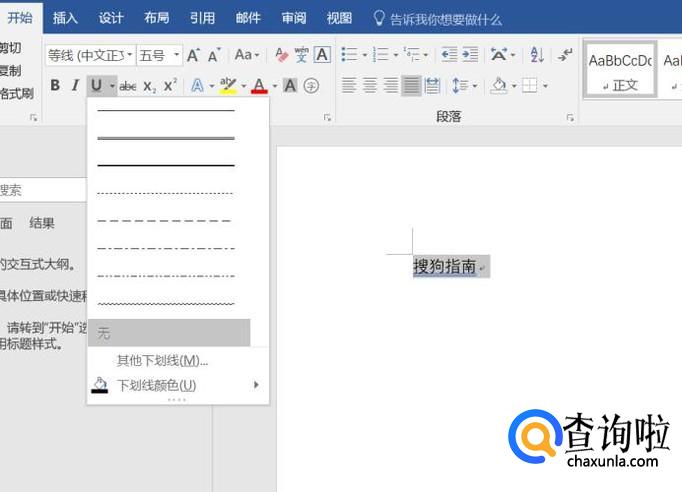Apply borders icon
This screenshot has width=682, height=492.
[x=529, y=85]
